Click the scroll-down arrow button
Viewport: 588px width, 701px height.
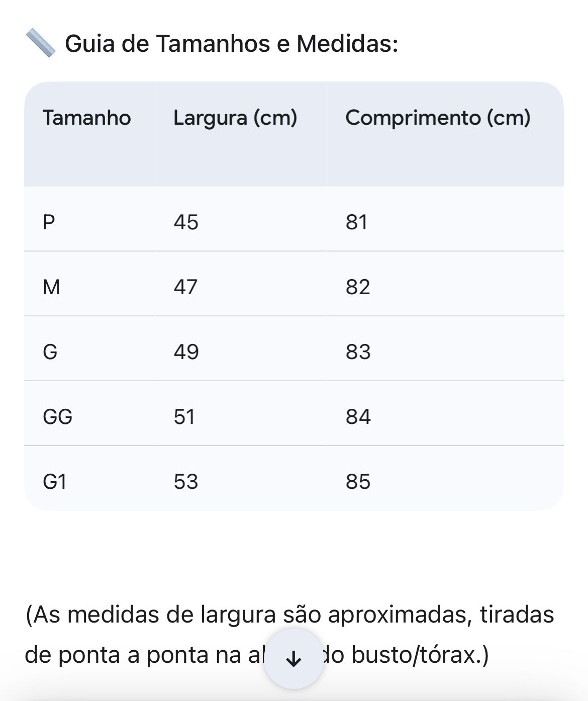coord(293,658)
